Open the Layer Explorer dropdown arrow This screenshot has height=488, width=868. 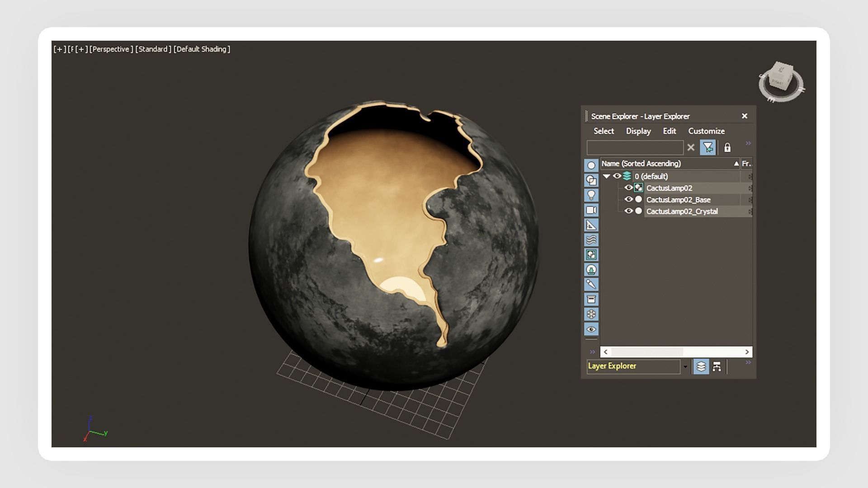point(685,366)
